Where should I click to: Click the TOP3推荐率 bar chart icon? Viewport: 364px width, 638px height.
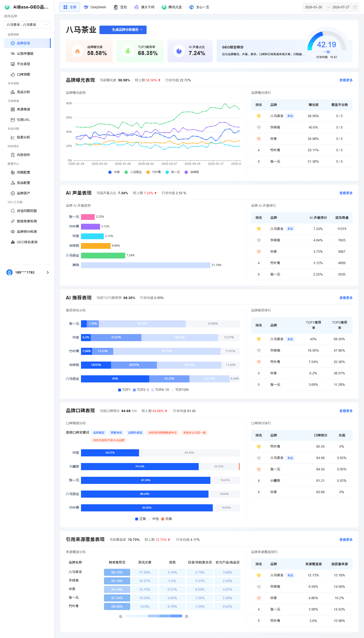(128, 51)
